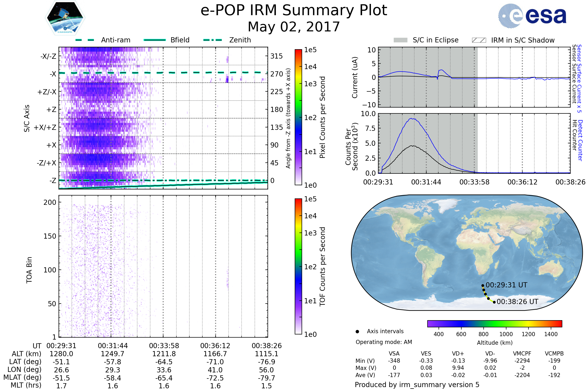The width and height of the screenshot is (588, 392).
Task: Click the Anti-ram dashed line legend sample
Action: pos(85,40)
